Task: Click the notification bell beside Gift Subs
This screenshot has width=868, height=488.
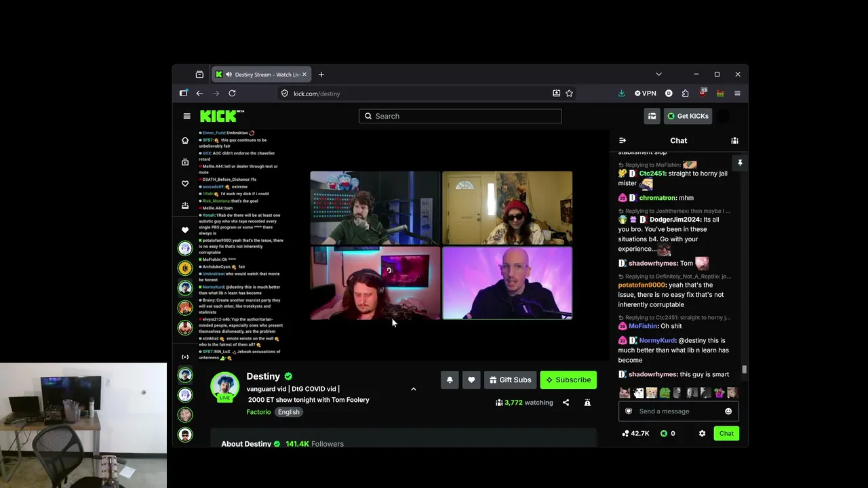Action: [x=450, y=380]
